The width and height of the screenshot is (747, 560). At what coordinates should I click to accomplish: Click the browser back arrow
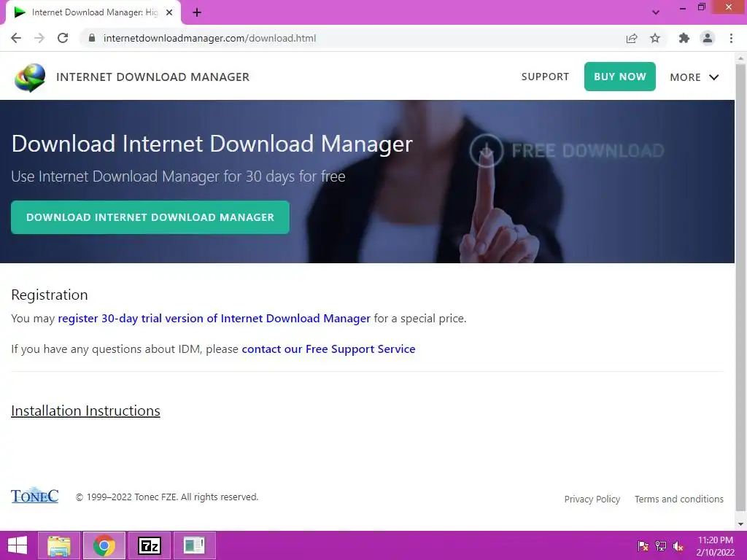pyautogui.click(x=16, y=38)
